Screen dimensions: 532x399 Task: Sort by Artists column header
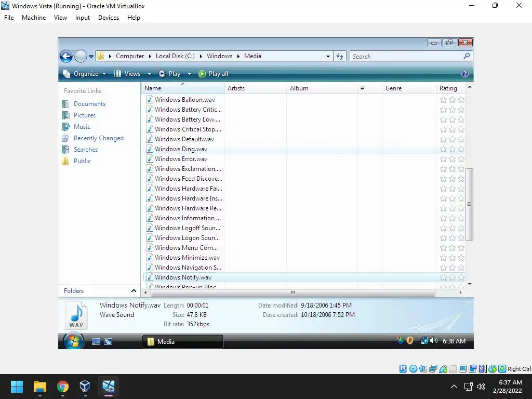pos(255,88)
